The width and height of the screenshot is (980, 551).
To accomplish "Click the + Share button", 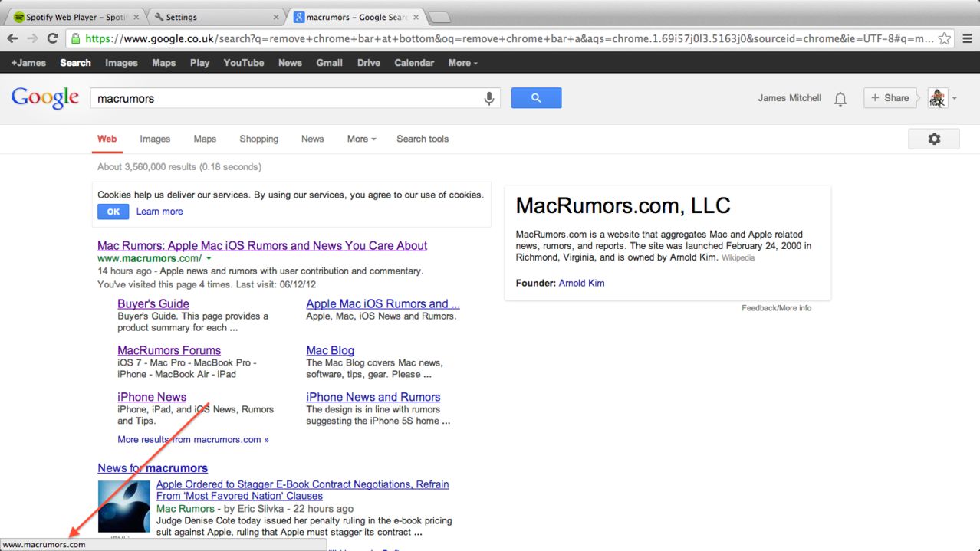I will tap(890, 98).
